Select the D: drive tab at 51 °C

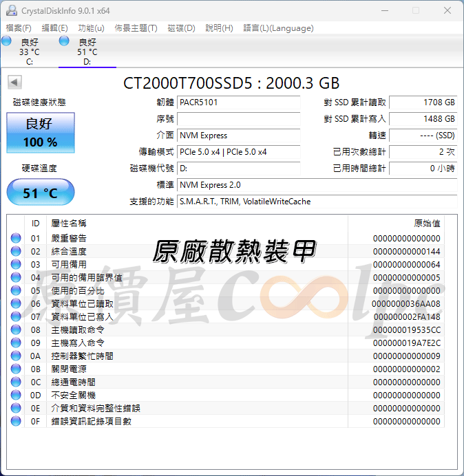[87, 52]
